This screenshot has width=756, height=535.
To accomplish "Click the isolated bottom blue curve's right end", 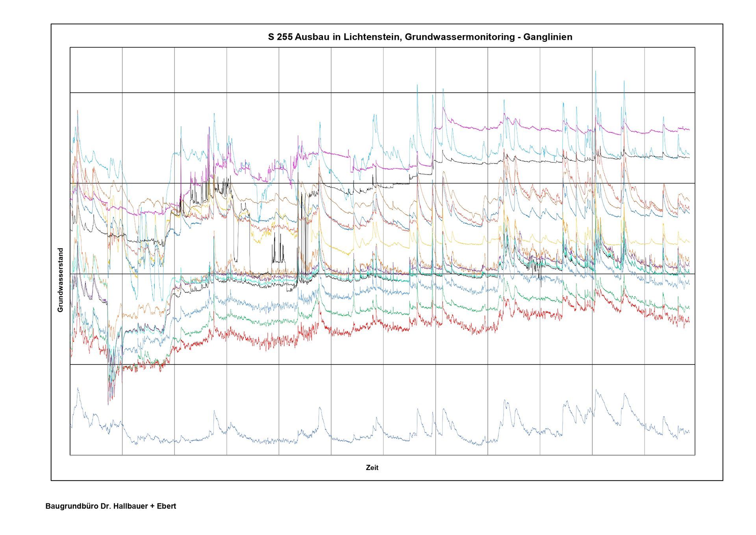I will tap(689, 432).
